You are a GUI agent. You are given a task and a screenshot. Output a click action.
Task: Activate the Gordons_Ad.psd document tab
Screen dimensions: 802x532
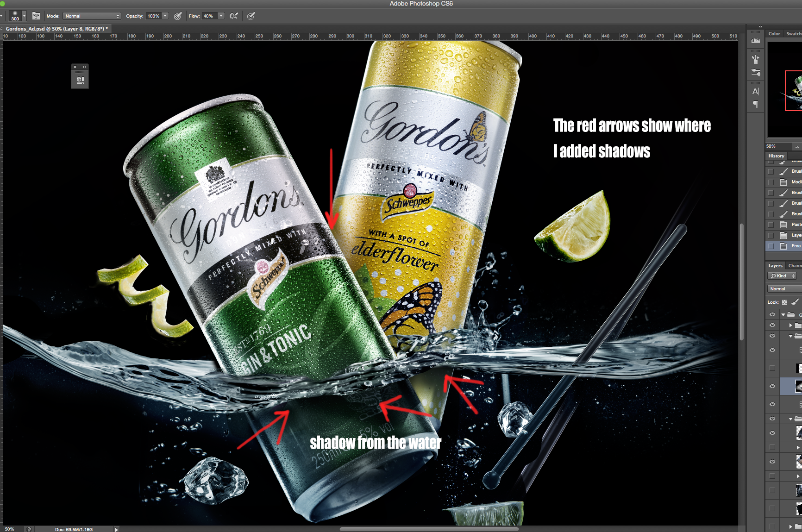57,29
